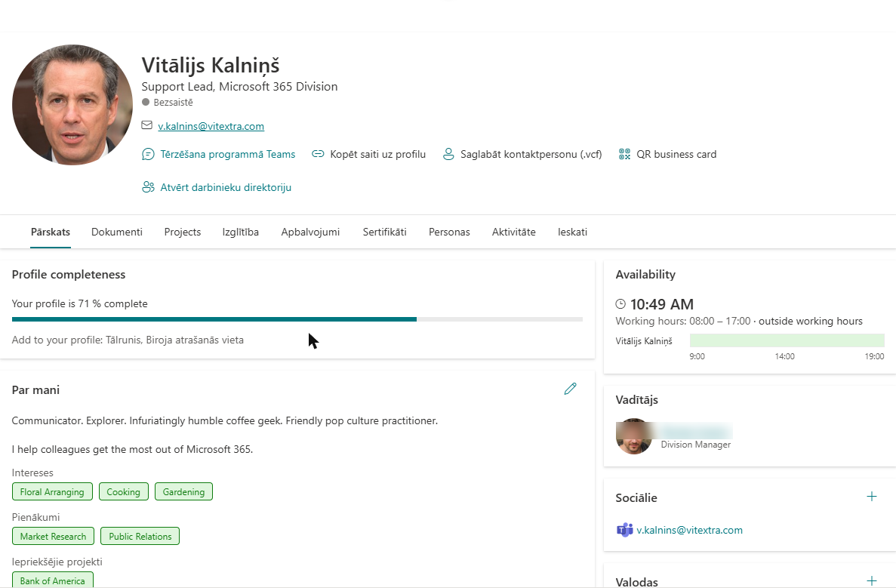Image resolution: width=896 pixels, height=588 pixels.
Task: Click the Availability heading
Action: [645, 274]
